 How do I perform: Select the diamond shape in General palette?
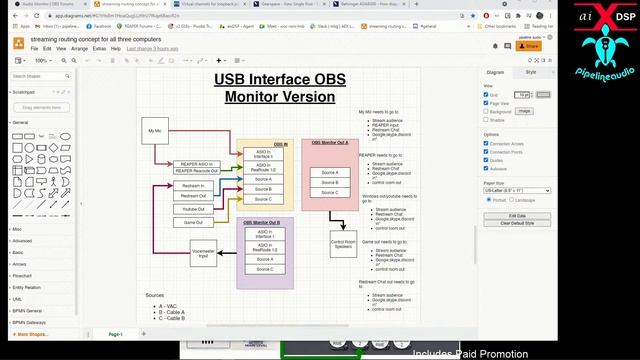53,148
